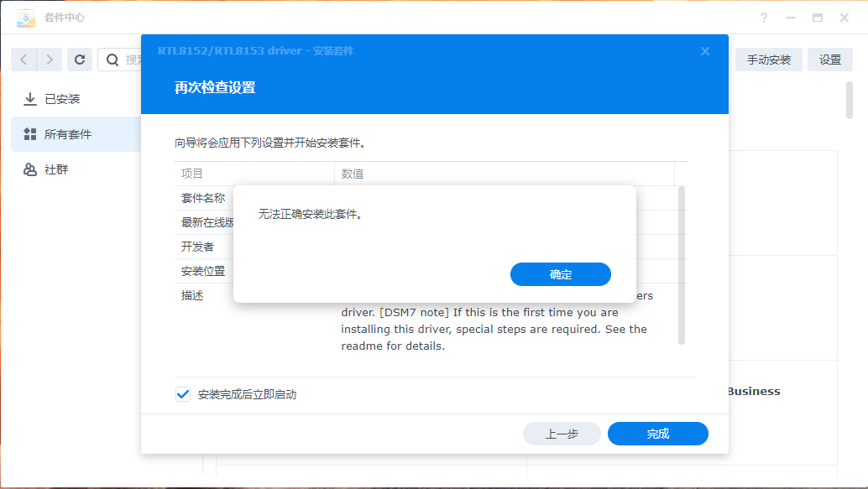Click the Package Center logo icon
868x489 pixels.
click(x=26, y=18)
